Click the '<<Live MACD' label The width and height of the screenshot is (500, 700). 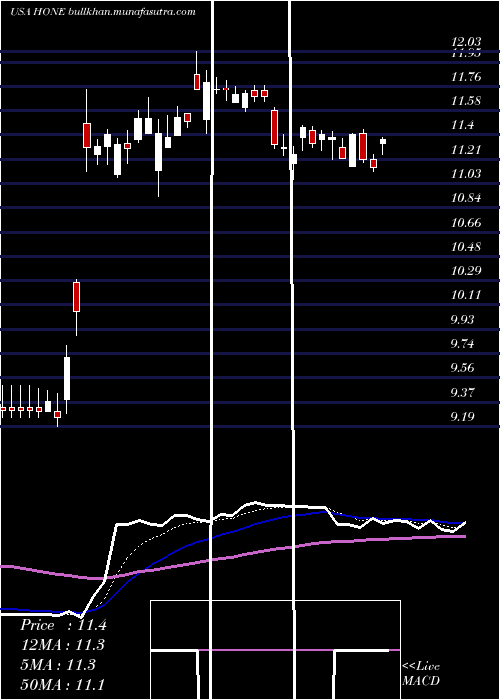(x=421, y=674)
